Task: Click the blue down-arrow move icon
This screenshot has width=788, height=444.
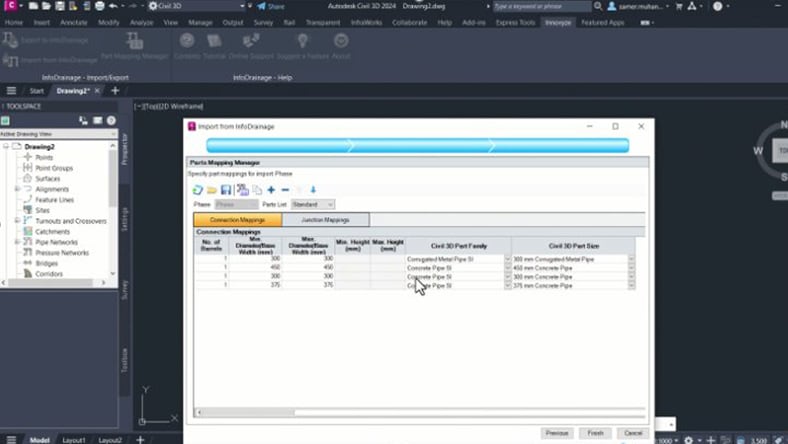Action: (313, 190)
